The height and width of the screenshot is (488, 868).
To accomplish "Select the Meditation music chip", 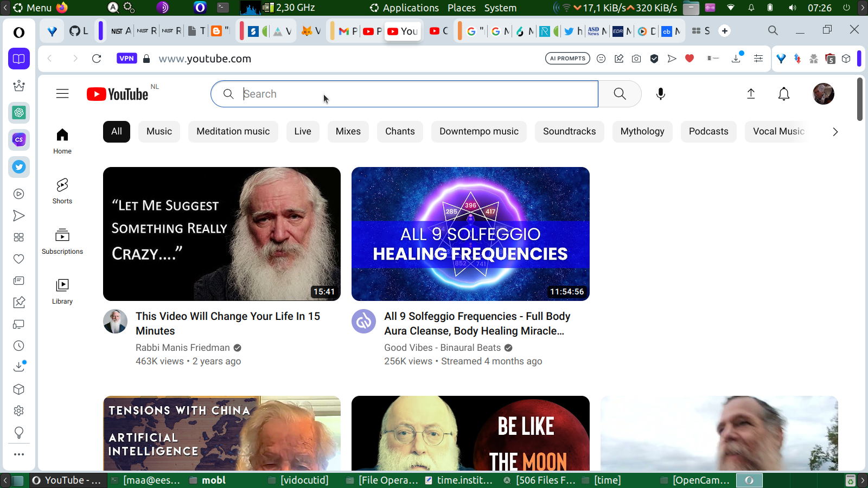I will [x=233, y=132].
